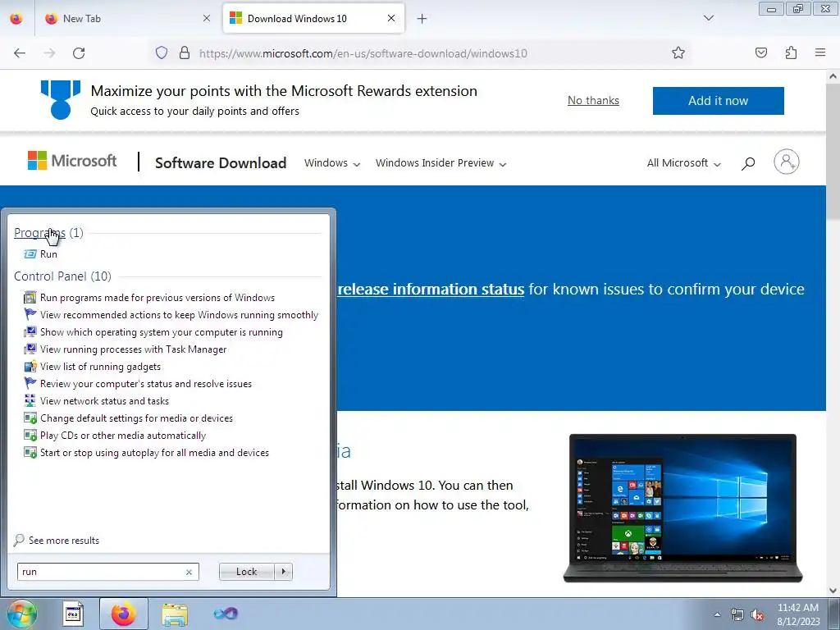Expand the Windows navigation menu
The image size is (840, 630).
coord(332,163)
